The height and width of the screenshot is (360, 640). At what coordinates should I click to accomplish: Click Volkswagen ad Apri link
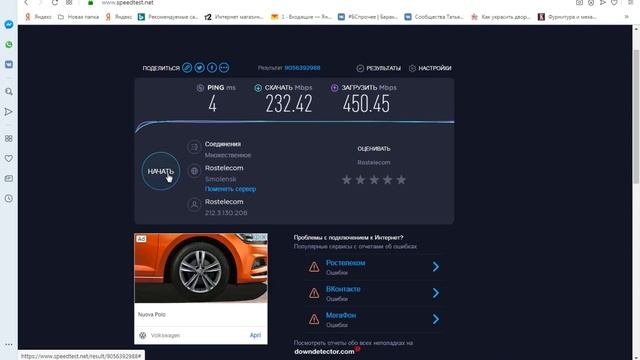[255, 335]
